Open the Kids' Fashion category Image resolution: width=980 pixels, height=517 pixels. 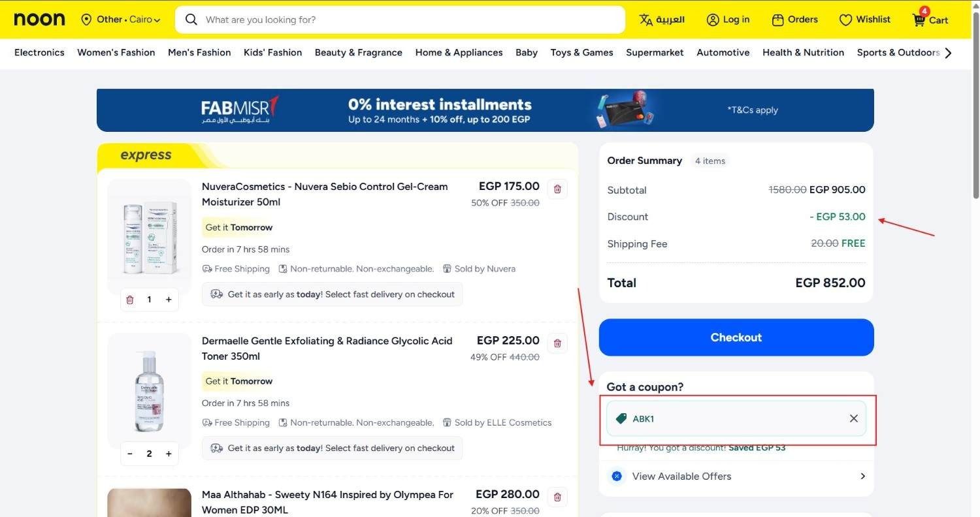(273, 52)
